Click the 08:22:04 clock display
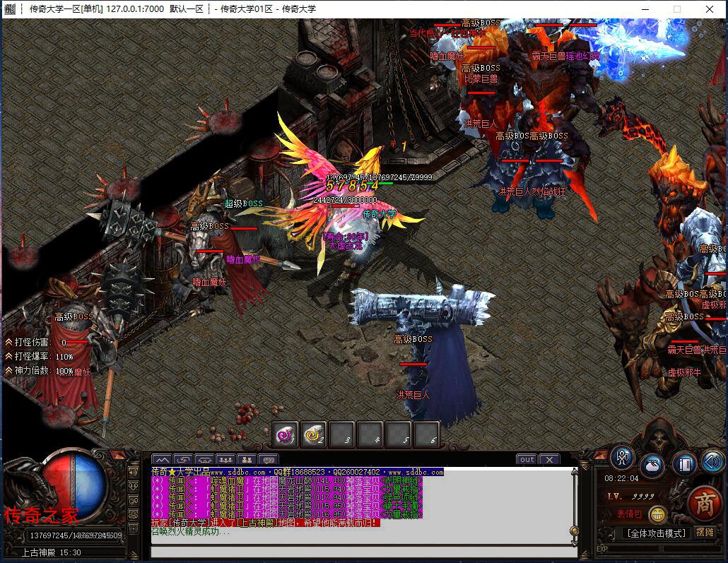Viewport: 728px width, 563px height. (x=621, y=478)
